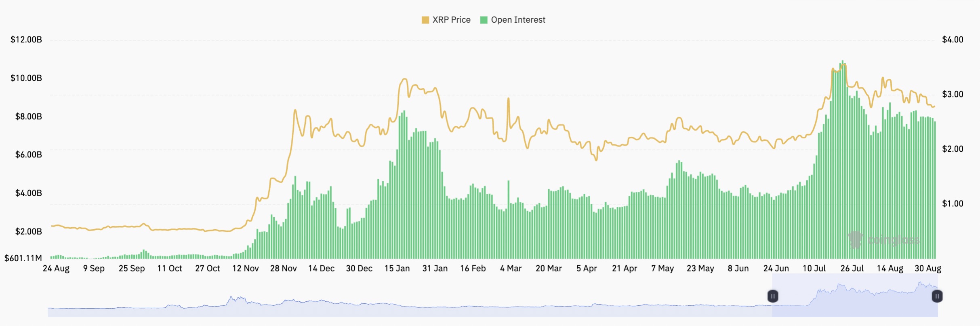Image resolution: width=980 pixels, height=326 pixels.
Task: Click the 26 Jul date label
Action: [x=852, y=269]
